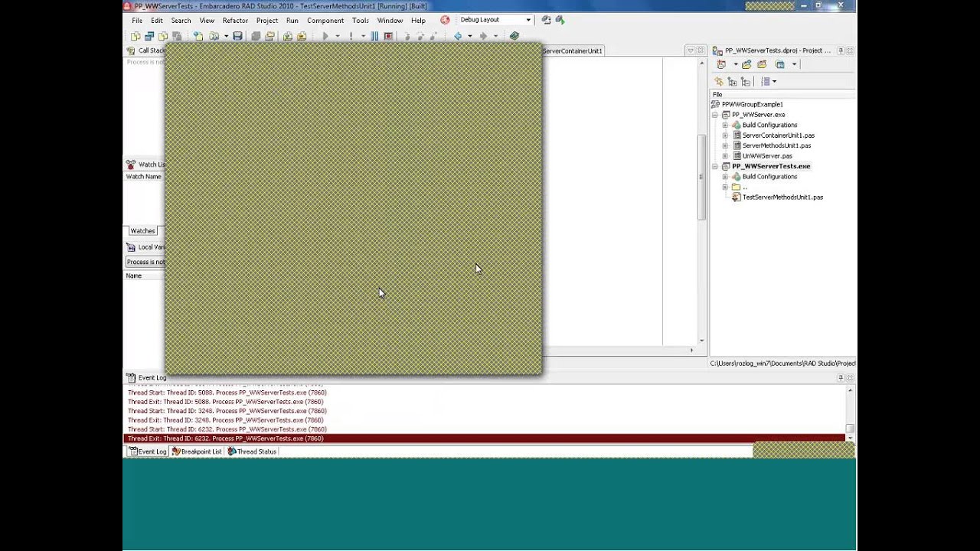Screen dimensions: 980x551
Task: Open the Forward arrow history dropdown
Action: click(x=495, y=36)
